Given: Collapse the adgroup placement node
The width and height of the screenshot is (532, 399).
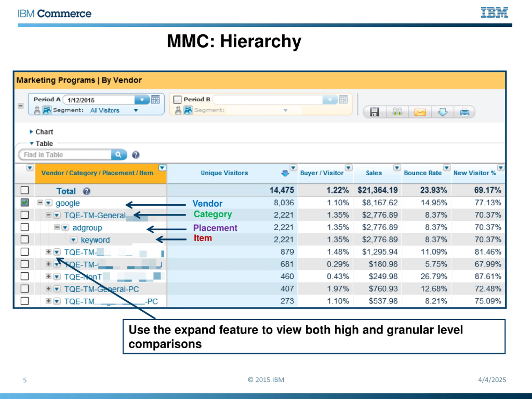Looking at the screenshot, I should point(57,227).
